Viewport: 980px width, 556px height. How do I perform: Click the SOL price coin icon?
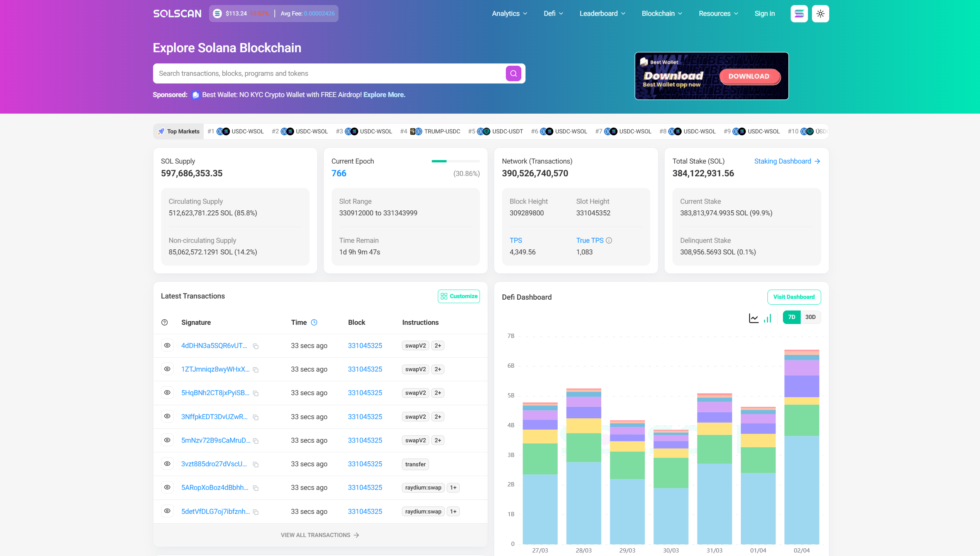[x=217, y=14]
